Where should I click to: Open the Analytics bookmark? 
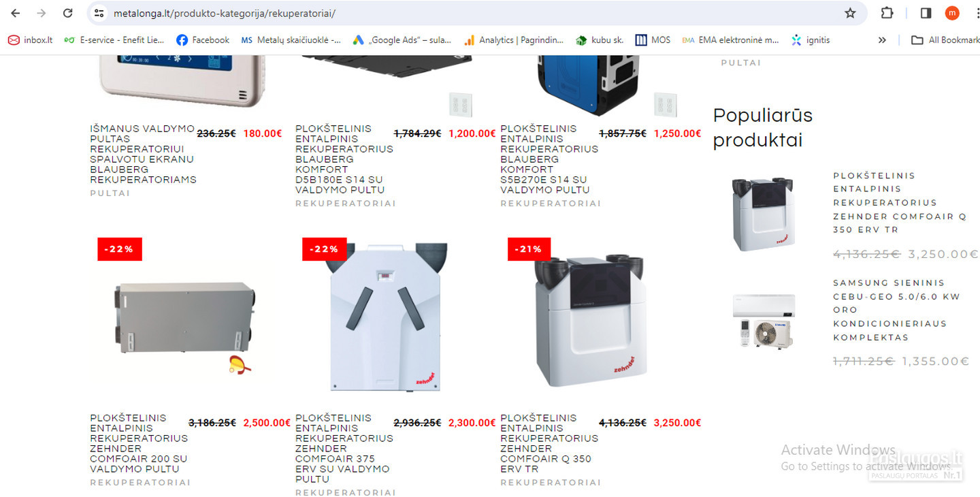(x=514, y=40)
